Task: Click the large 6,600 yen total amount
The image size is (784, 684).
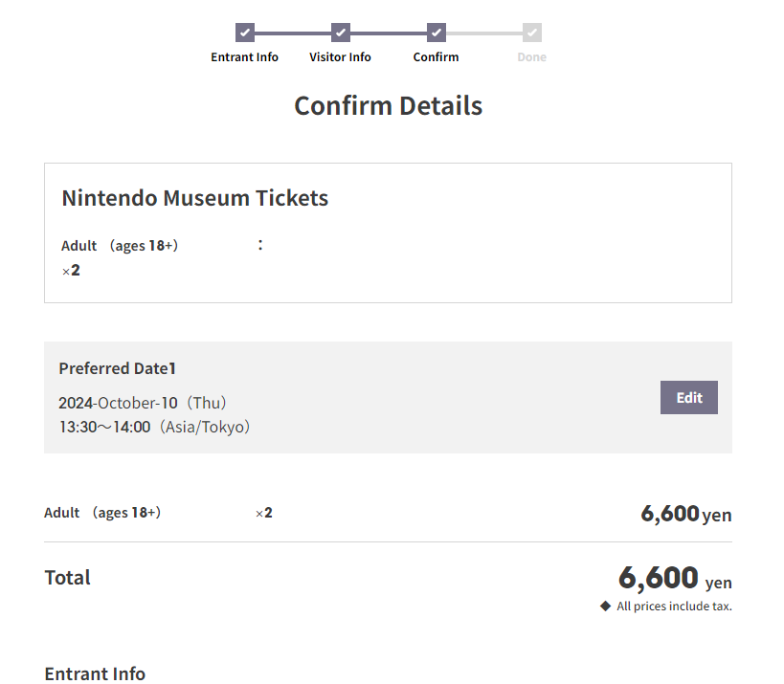Action: [675, 578]
